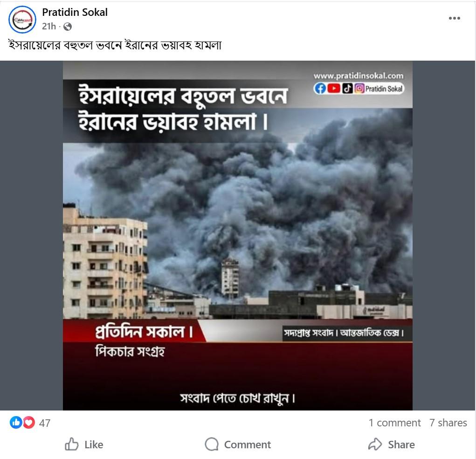Click the red heart reaction emoji
Screen dimensions: 476x459
[29, 422]
